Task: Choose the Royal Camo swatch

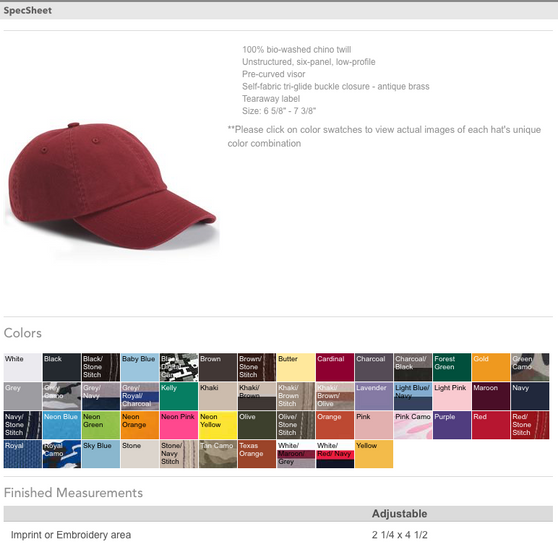Action: click(62, 454)
